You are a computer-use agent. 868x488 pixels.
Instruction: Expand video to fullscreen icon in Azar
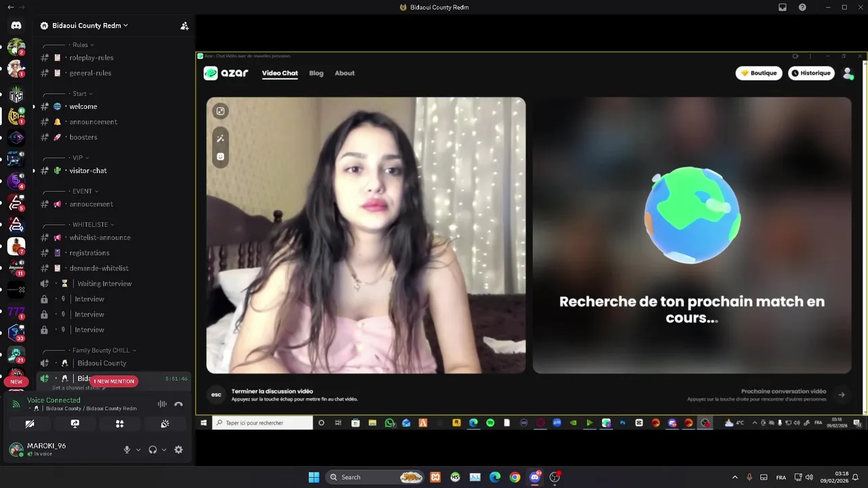[x=220, y=111]
